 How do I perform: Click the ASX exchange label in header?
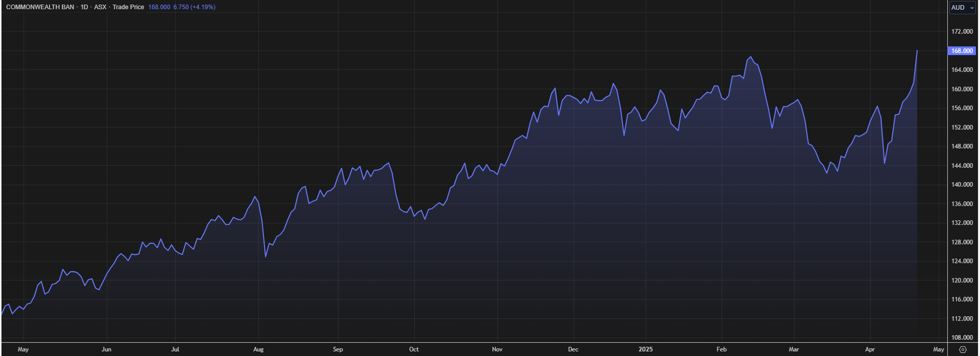[100, 7]
